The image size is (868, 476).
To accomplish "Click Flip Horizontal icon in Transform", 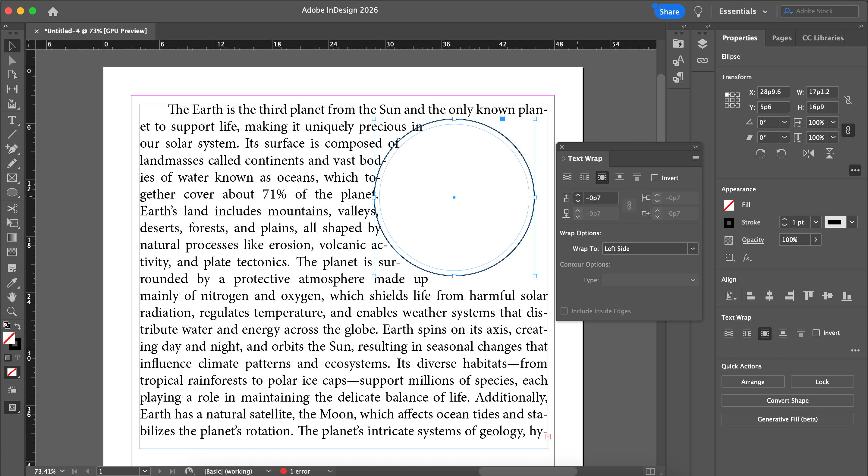I will (x=808, y=154).
